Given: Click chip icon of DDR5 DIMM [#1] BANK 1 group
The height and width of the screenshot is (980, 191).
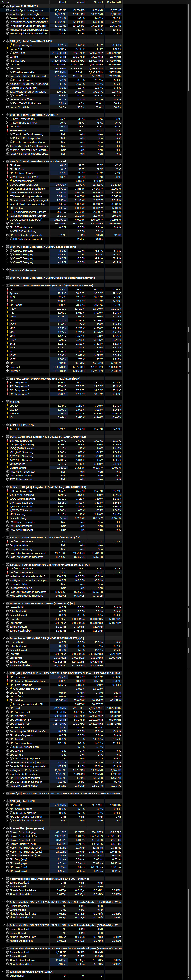Looking at the screenshot, I should pos(8,437).
